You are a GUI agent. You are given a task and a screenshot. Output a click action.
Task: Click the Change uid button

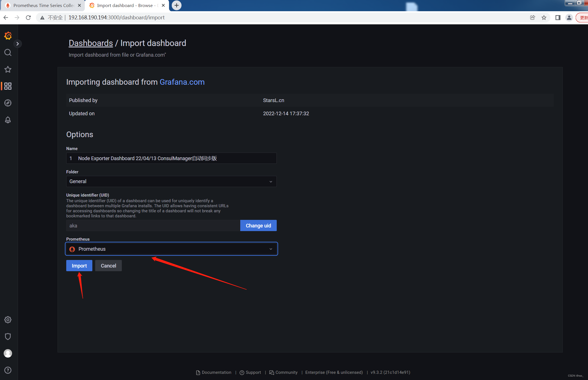point(258,225)
